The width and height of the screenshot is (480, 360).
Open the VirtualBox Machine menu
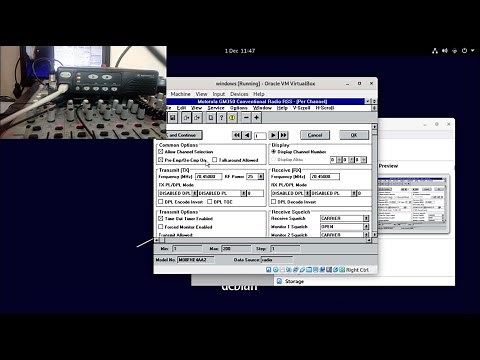coord(180,94)
